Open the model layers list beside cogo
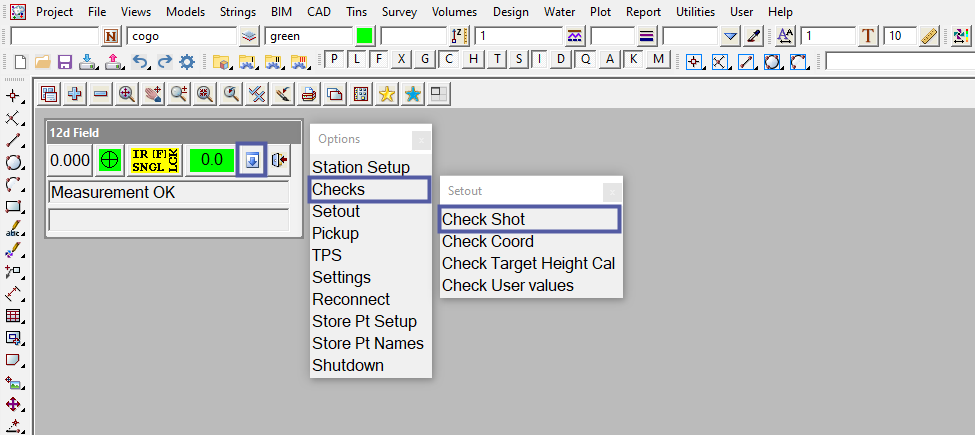Image resolution: width=975 pixels, height=435 pixels. click(x=250, y=36)
